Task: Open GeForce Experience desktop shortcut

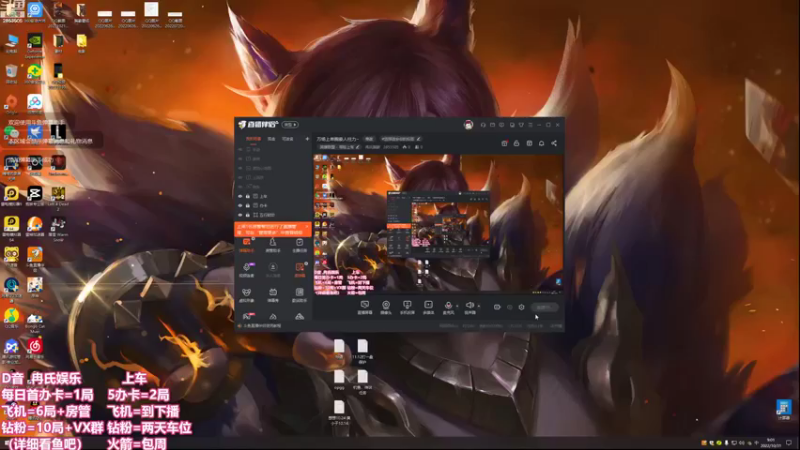Action: point(35,45)
